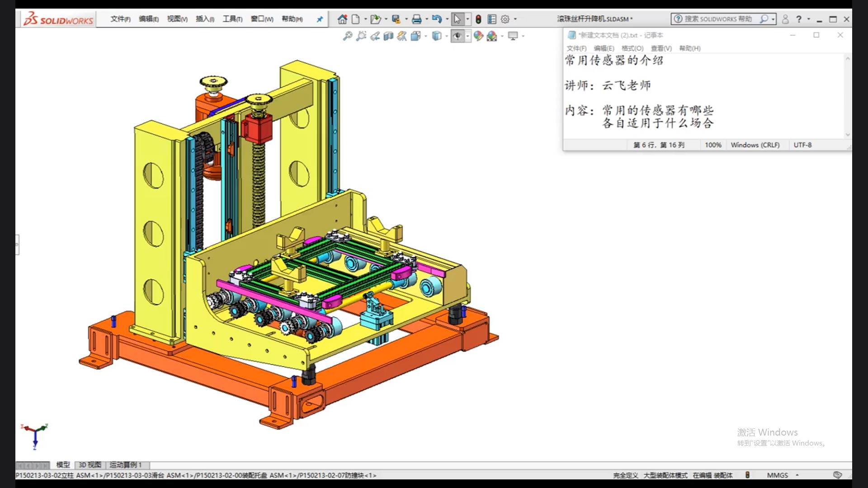The image size is (868, 488).
Task: Open the SolidWorks 帮助(H) menu
Action: coord(292,19)
